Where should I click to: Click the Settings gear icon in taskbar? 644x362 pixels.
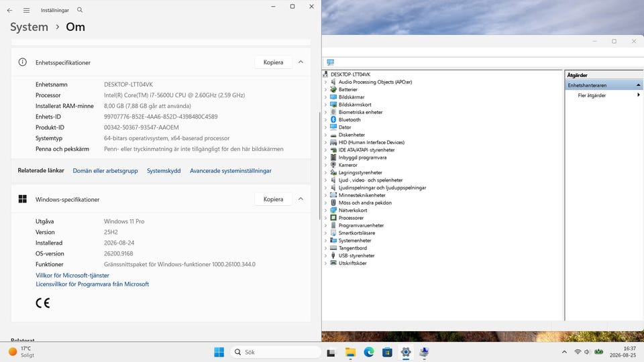coord(406,352)
